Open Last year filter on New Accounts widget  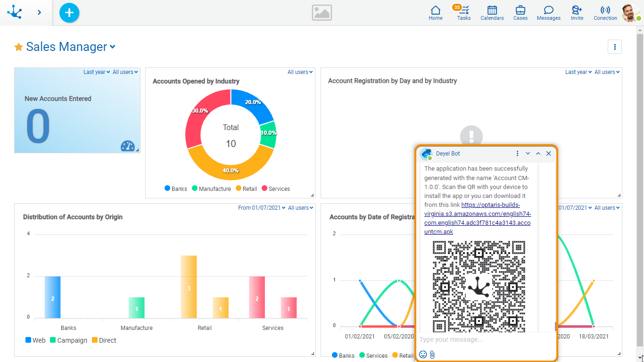point(96,72)
